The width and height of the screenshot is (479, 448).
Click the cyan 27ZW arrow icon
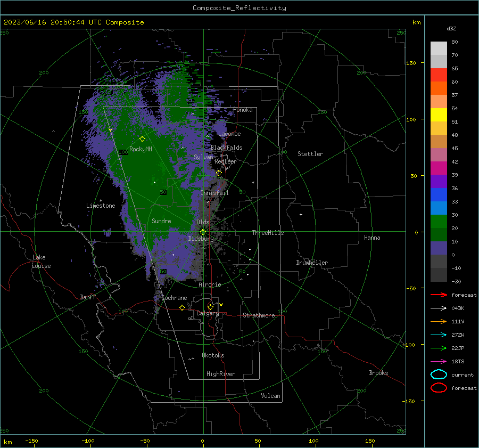439,335
